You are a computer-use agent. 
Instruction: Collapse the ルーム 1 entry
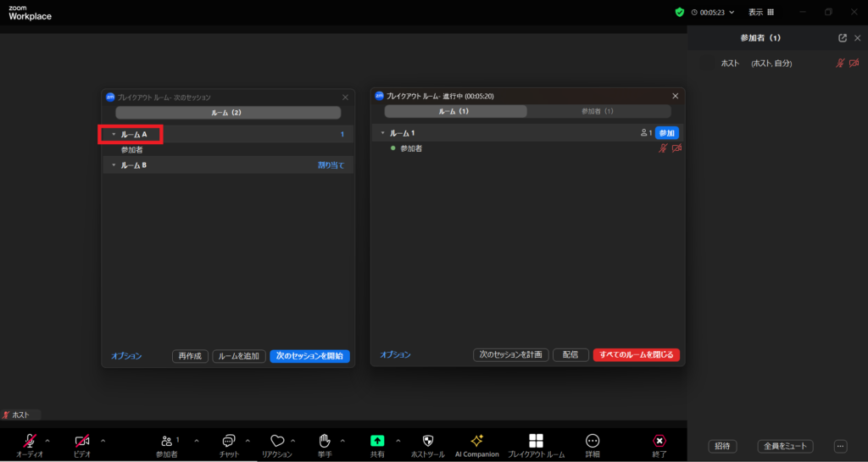pos(382,133)
